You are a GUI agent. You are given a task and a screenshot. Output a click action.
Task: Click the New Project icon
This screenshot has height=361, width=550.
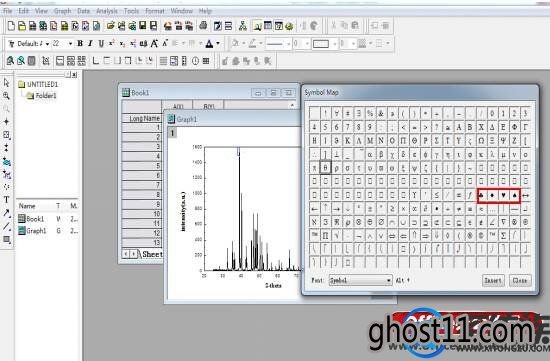11,26
